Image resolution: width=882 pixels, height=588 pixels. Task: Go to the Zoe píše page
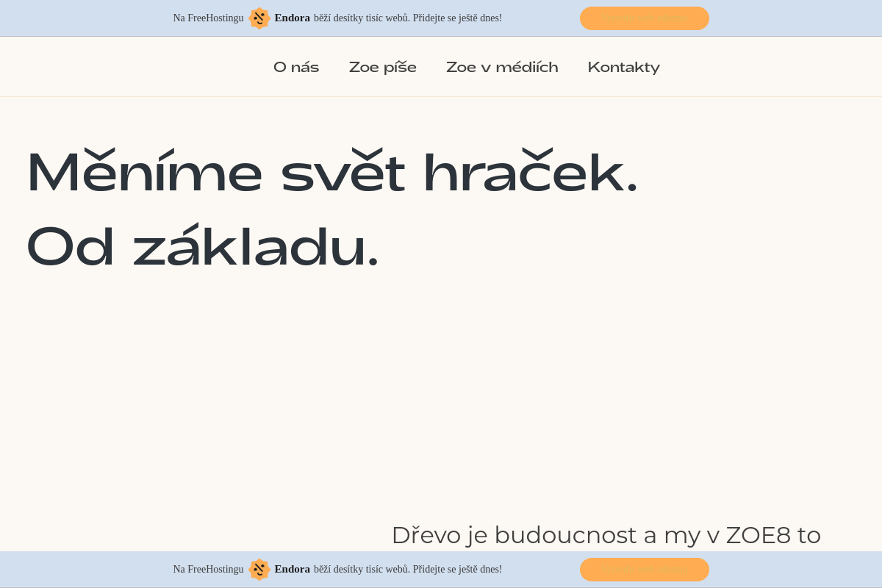point(382,68)
